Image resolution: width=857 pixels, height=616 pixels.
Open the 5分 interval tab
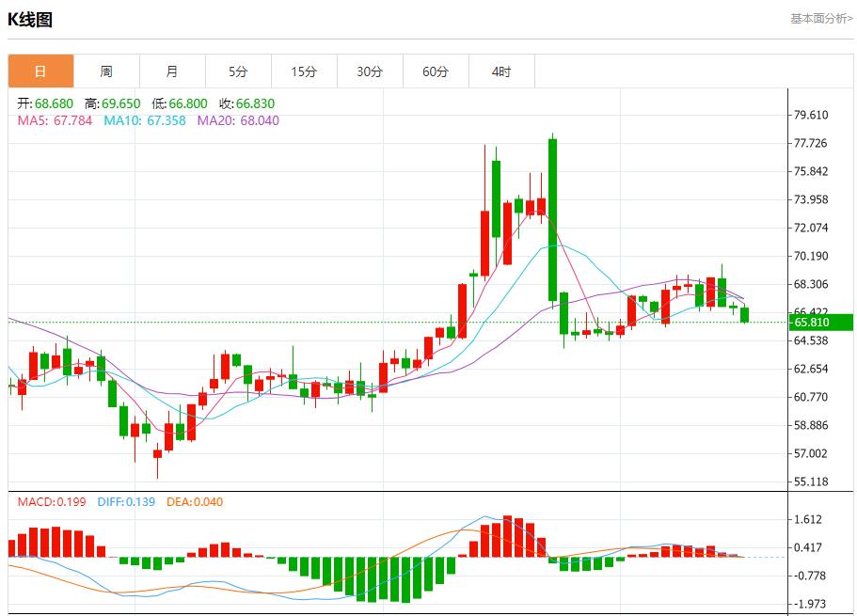(x=238, y=71)
